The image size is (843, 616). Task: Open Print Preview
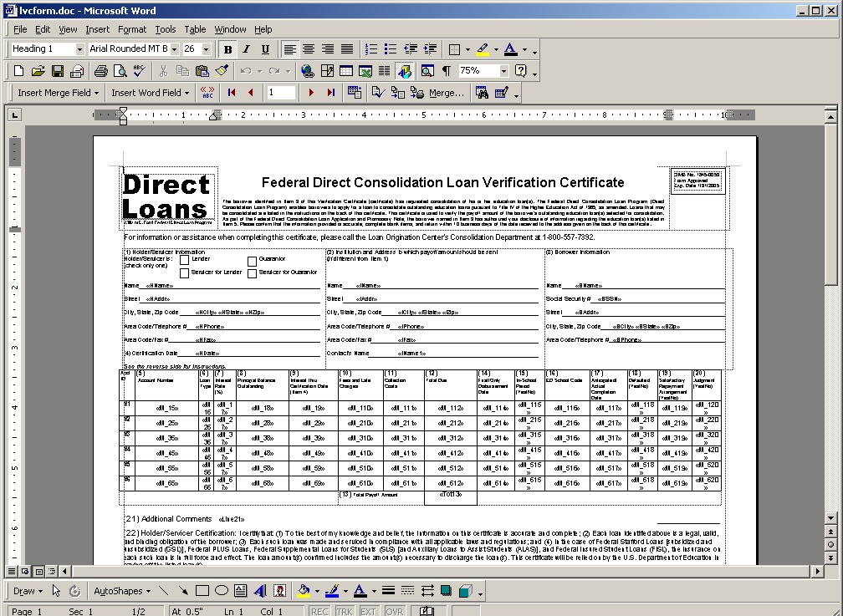click(120, 71)
